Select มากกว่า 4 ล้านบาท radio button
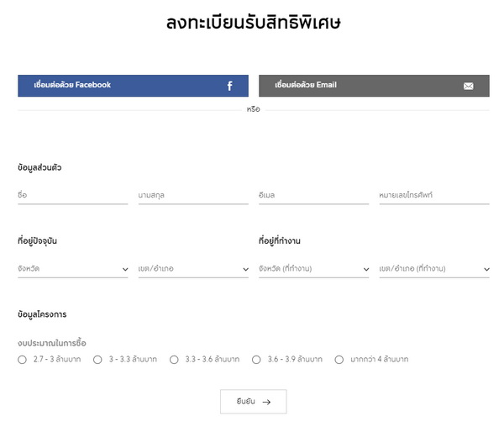 tap(339, 360)
